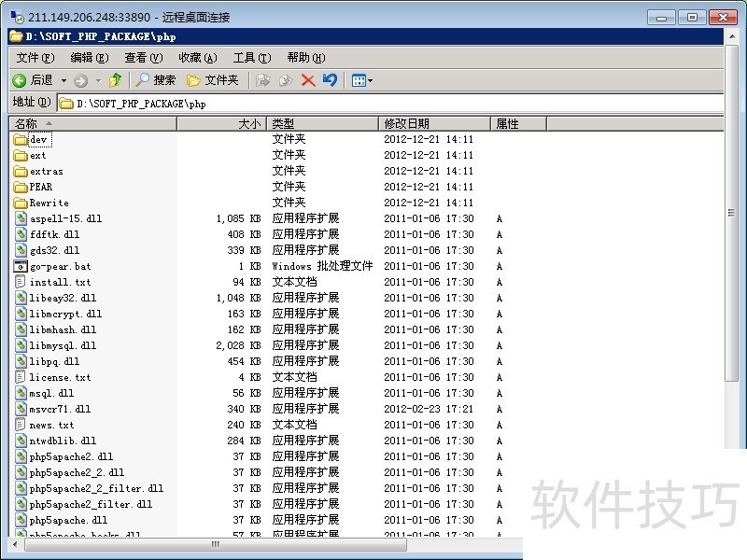Open the Tools (工具) menu

[x=250, y=58]
